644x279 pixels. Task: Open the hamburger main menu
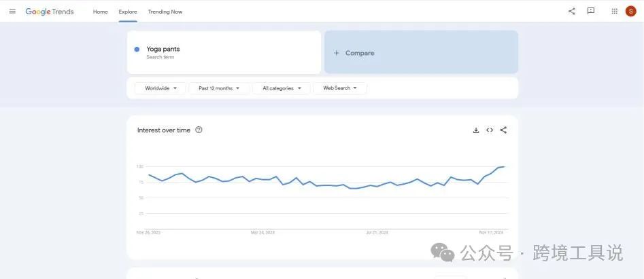coord(12,12)
